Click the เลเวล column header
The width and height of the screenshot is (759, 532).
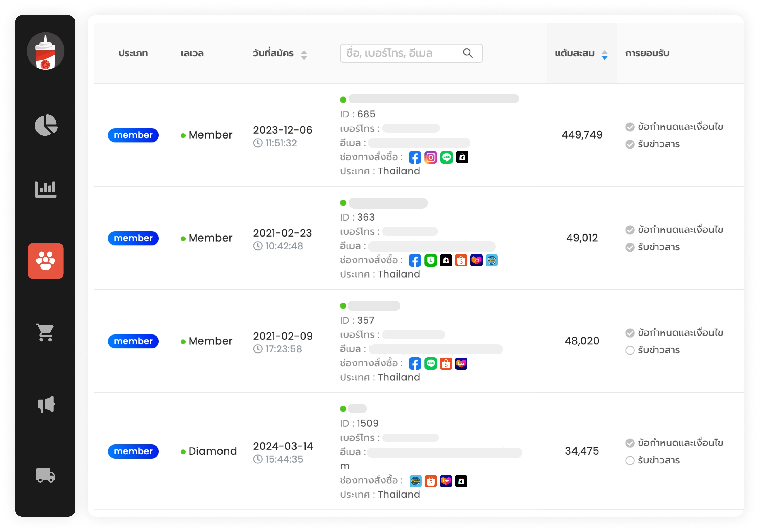point(192,53)
